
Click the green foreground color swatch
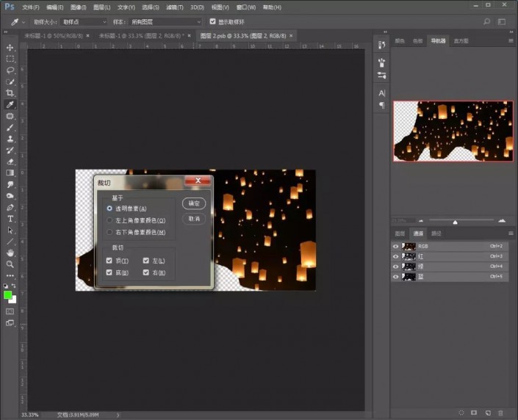[7, 295]
